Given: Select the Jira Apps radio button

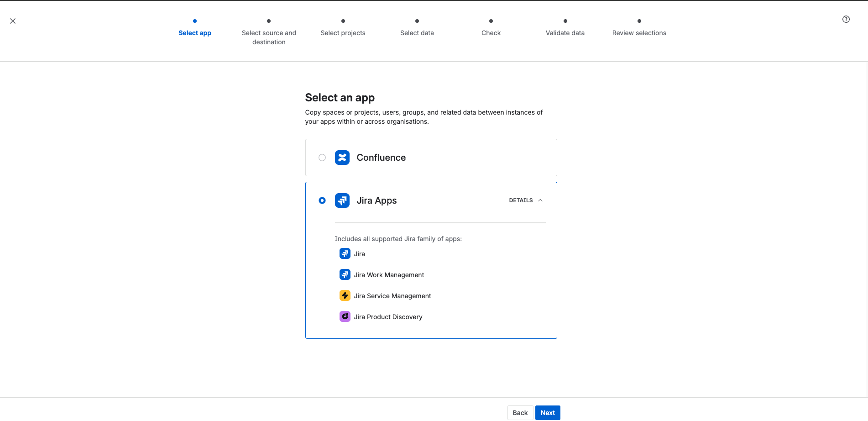Looking at the screenshot, I should pos(322,200).
